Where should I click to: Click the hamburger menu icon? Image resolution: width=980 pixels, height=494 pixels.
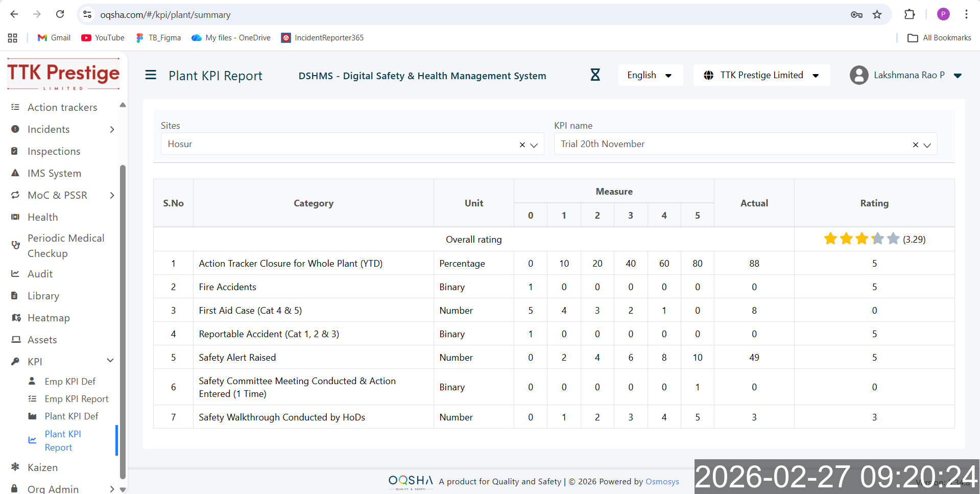click(151, 75)
